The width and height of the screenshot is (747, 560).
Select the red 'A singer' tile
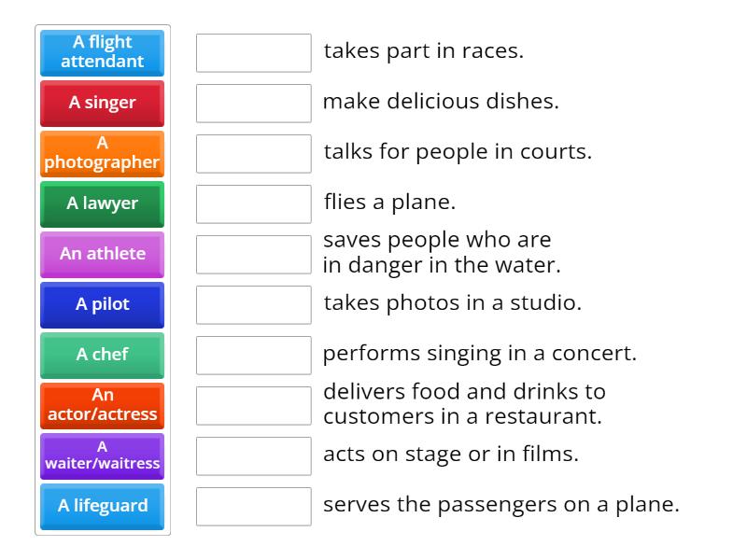pyautogui.click(x=103, y=103)
